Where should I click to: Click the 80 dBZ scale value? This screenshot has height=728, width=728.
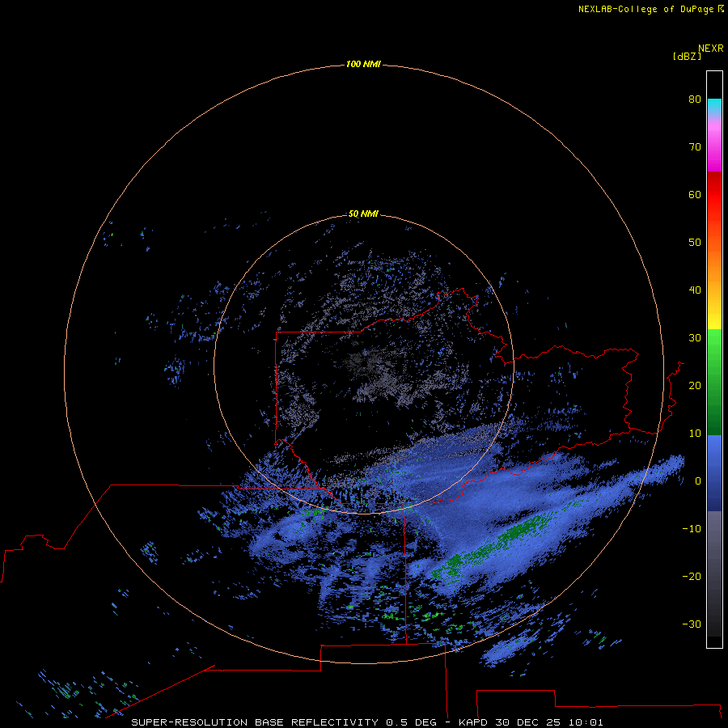tap(695, 99)
